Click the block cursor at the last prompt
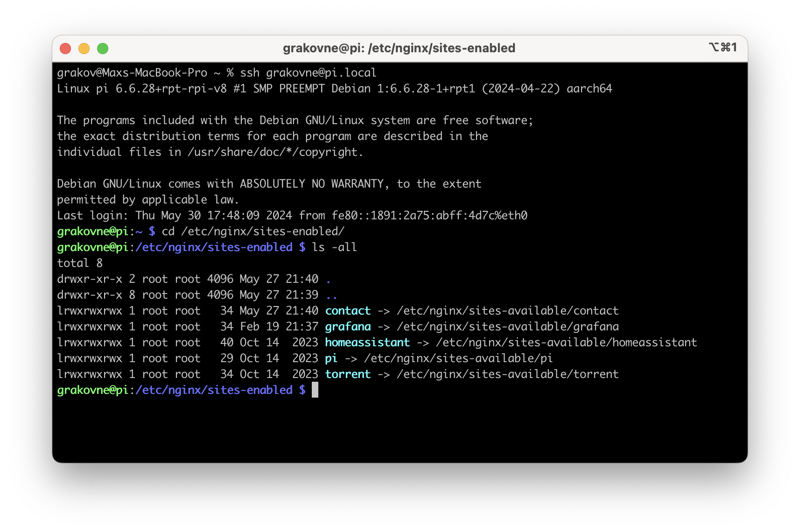 (x=315, y=390)
